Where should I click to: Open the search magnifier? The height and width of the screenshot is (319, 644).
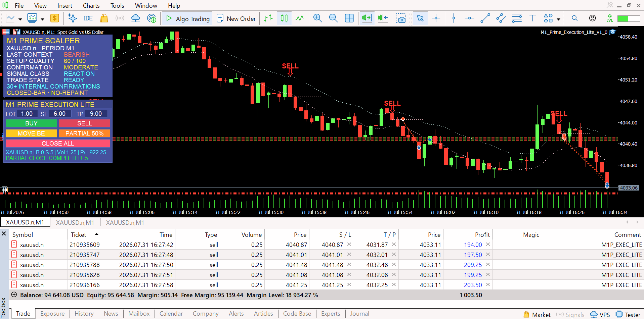tap(575, 18)
